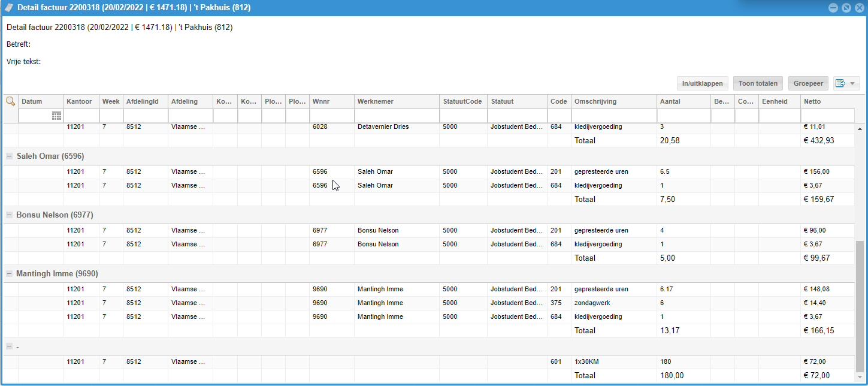
Task: Sort by the Kantoor column header
Action: tap(81, 101)
